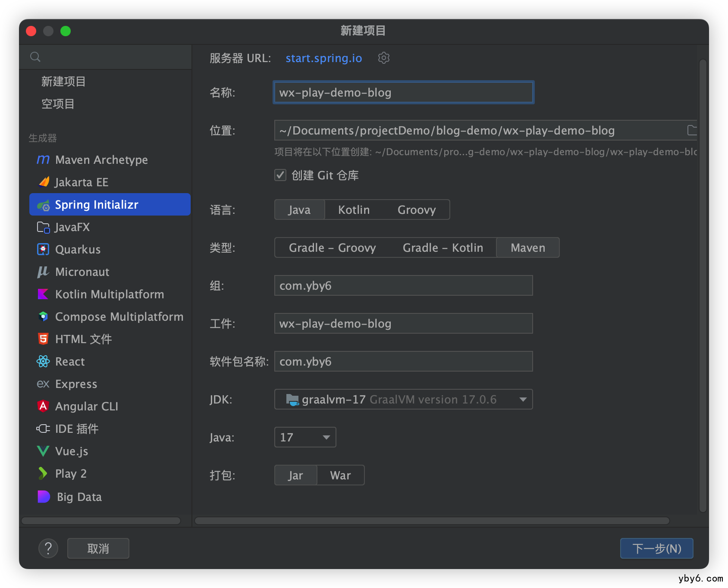Focus the 名称 project name field
Viewport: 728px width, 588px height.
point(404,92)
